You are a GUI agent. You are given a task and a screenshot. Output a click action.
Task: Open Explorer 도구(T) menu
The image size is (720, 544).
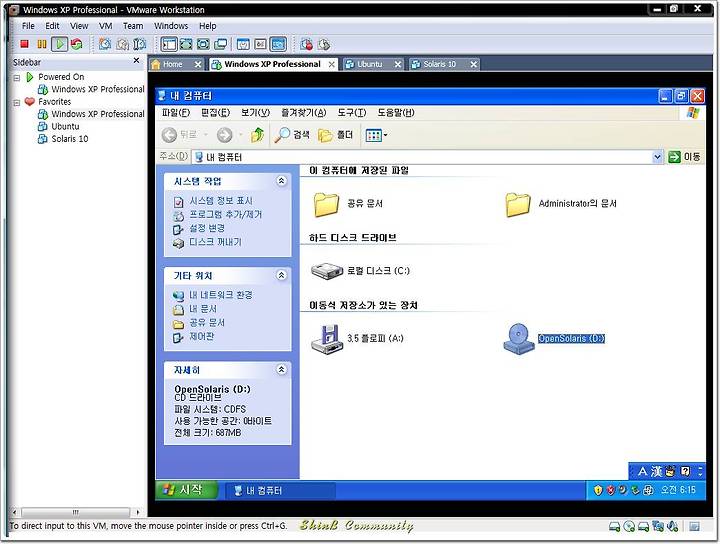[x=352, y=112]
